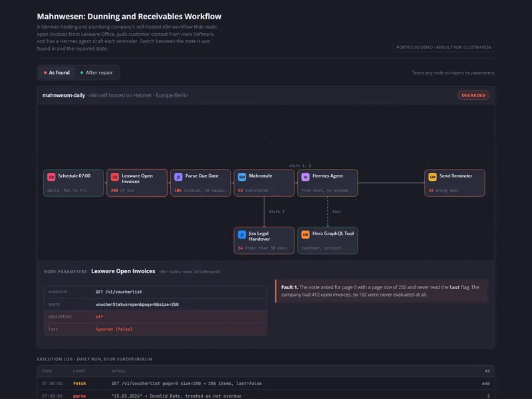The width and height of the screenshot is (532, 399).
Task: Switch to the After repair state
Action: point(96,72)
